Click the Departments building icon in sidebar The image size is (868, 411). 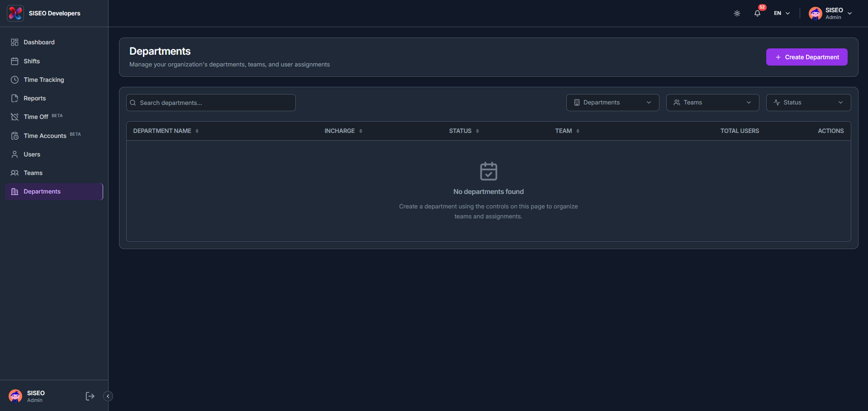pos(14,191)
